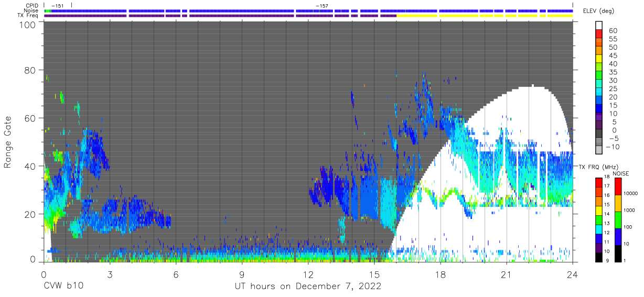Click the TX FRQ legend value '14'
This screenshot has height=297, width=644.
coord(606,215)
